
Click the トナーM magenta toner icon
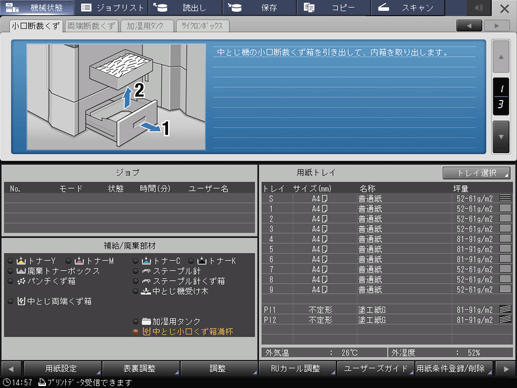tap(79, 261)
